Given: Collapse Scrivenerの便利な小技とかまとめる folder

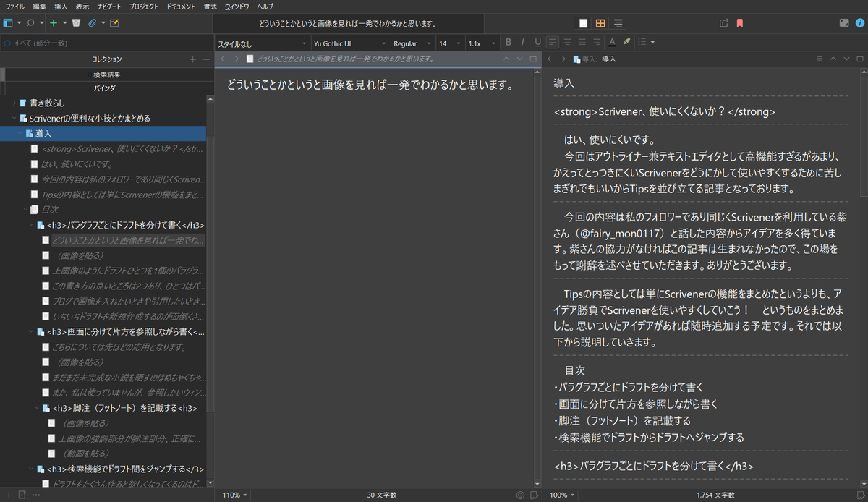Looking at the screenshot, I should (14, 118).
